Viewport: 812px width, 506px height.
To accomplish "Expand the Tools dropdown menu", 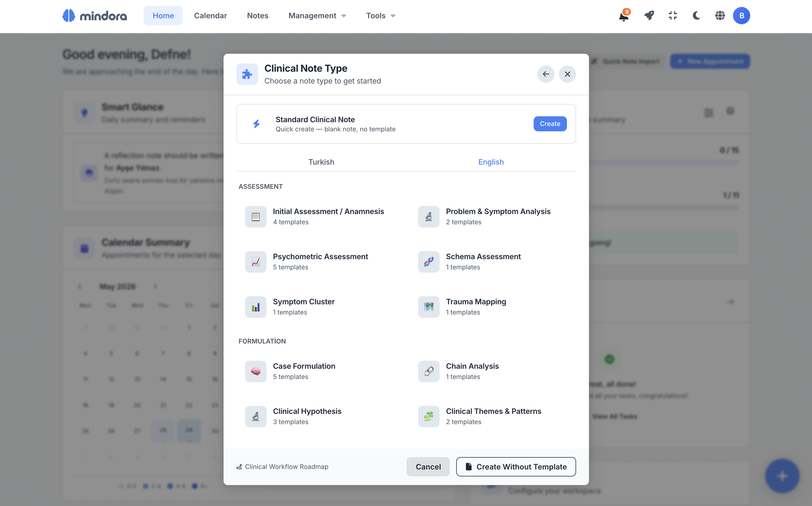I will click(x=380, y=16).
